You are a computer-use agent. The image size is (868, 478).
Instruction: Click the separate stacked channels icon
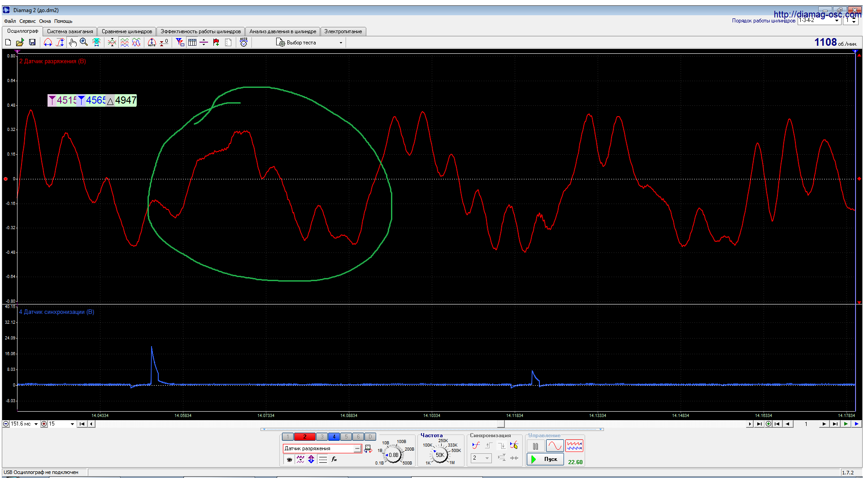[124, 42]
